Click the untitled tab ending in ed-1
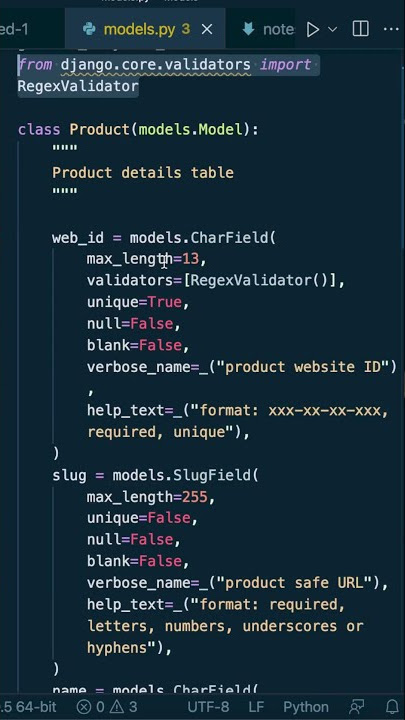 coord(14,30)
